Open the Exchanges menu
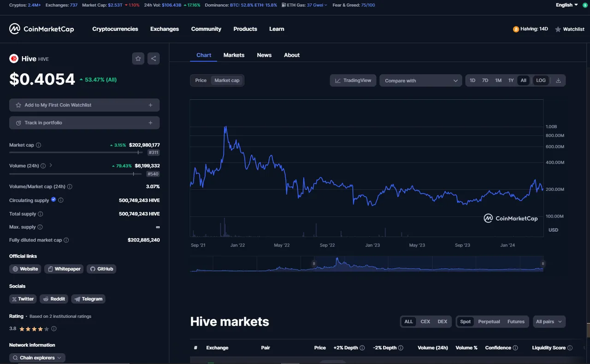 click(x=165, y=29)
